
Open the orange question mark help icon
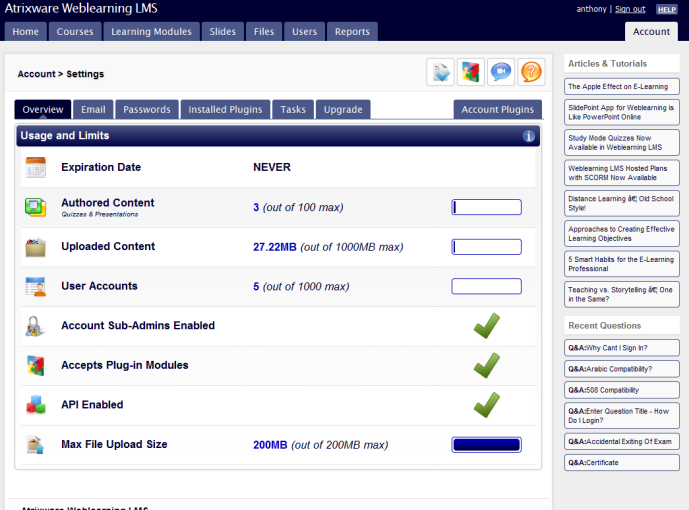pos(531,72)
